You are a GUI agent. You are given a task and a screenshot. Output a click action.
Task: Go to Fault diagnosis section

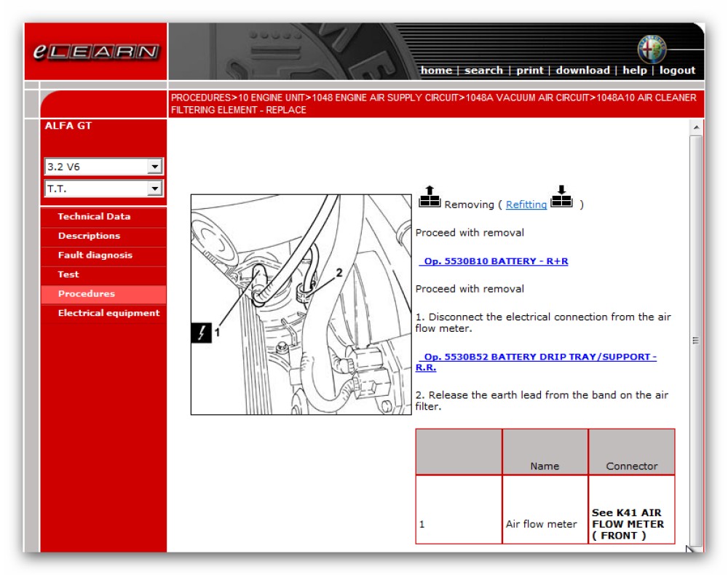[x=95, y=255]
